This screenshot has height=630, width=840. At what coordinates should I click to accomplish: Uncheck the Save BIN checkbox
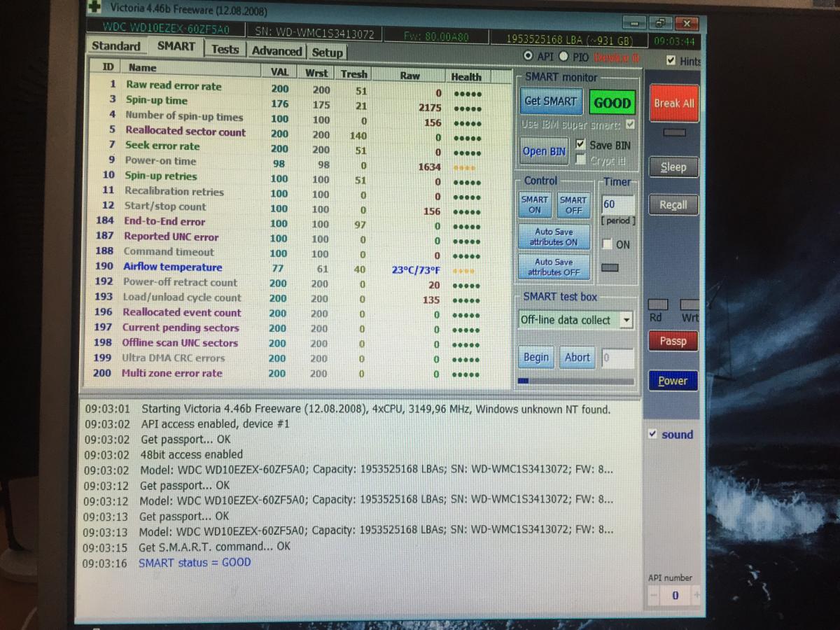[x=580, y=144]
